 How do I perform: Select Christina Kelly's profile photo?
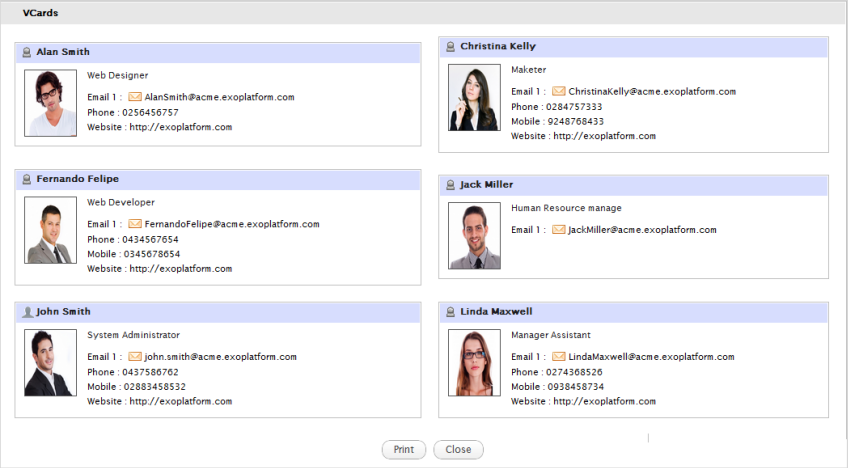point(474,98)
